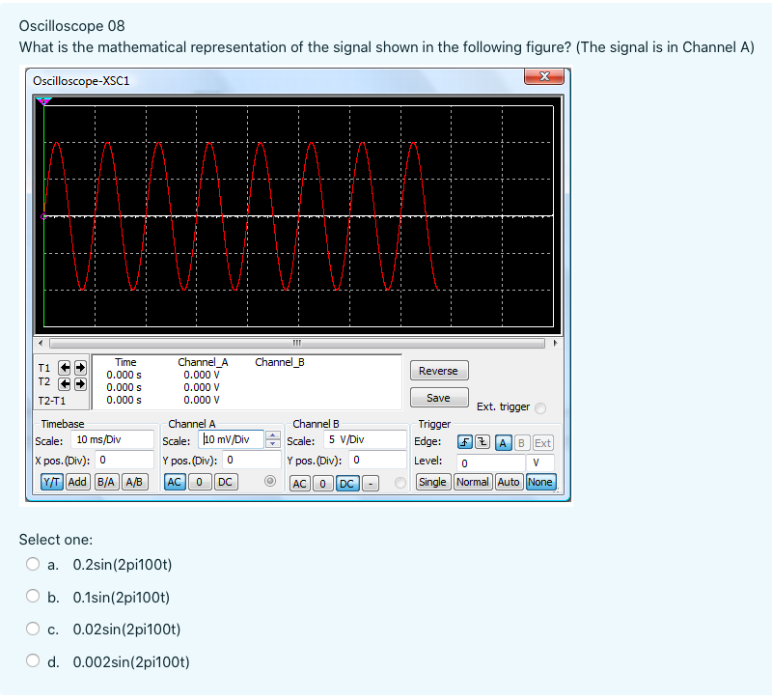Select answer option b. 0.1sin(2pi100t)
Screen dimensions: 772x700
tap(32, 597)
